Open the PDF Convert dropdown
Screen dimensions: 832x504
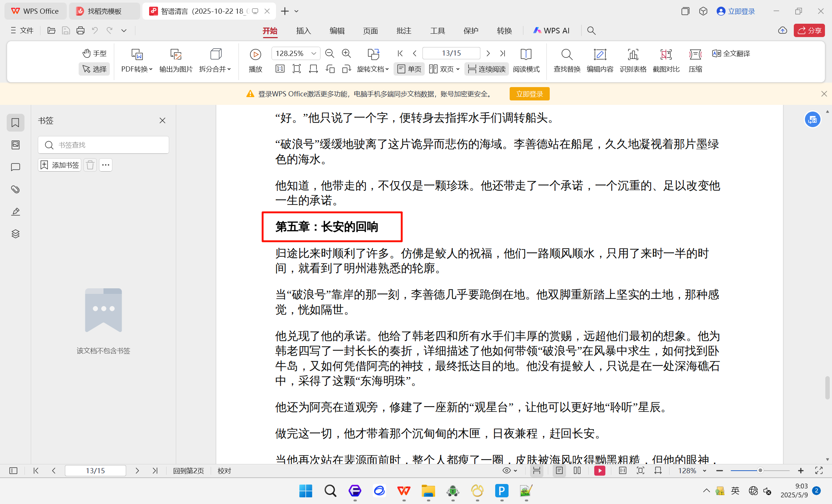(137, 69)
